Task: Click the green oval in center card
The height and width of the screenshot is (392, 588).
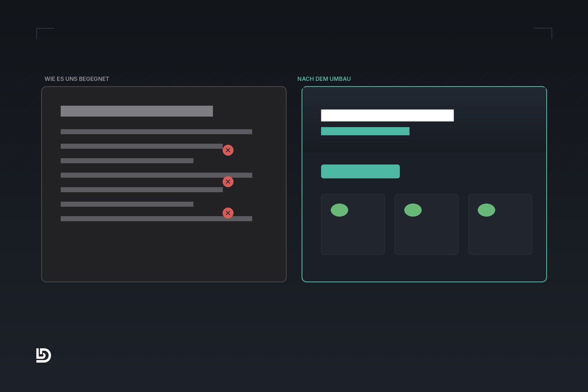Action: 413,210
